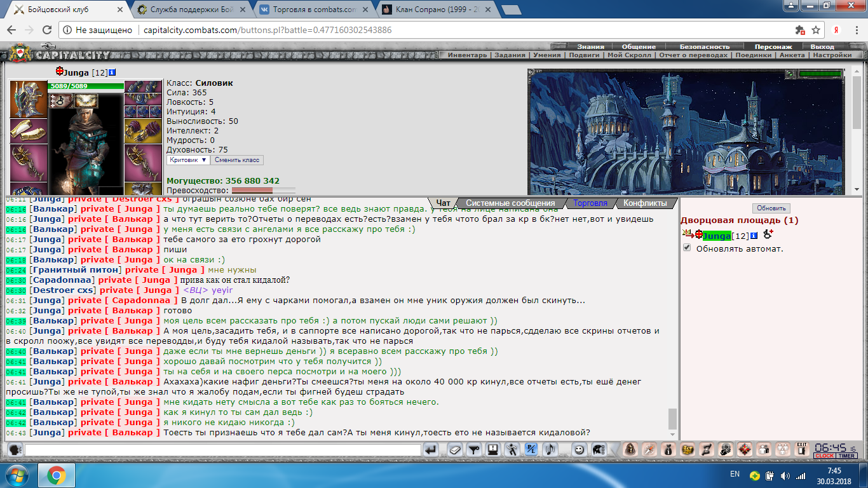Click the running figure icon in chat toolbar
Viewport: 868px width, 488px height.
(x=512, y=450)
